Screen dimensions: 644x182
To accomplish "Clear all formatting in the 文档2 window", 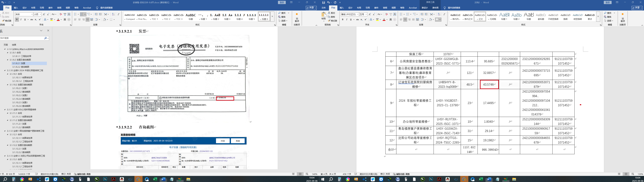I will point(387,14).
